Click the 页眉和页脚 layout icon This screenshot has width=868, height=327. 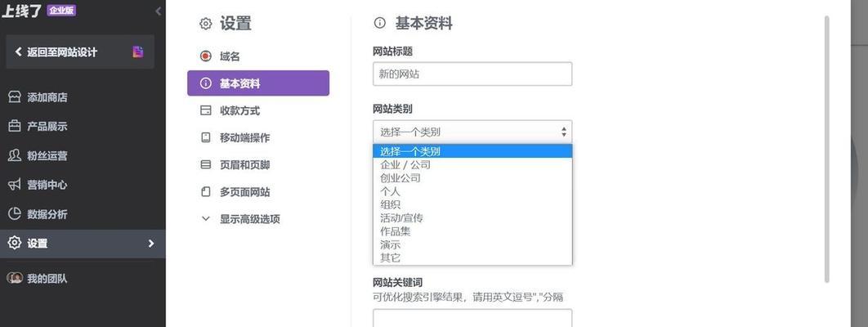(x=206, y=164)
